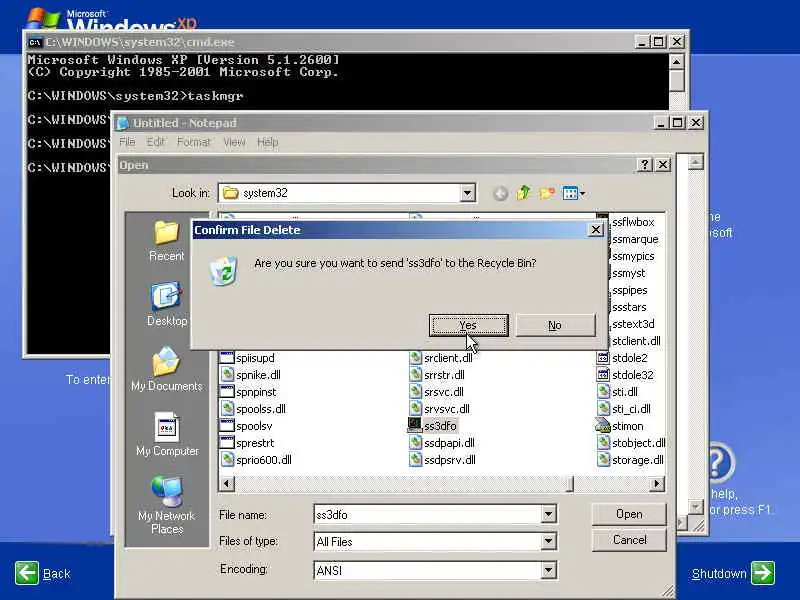
Task: Open My Documents in places bar
Action: point(167,369)
